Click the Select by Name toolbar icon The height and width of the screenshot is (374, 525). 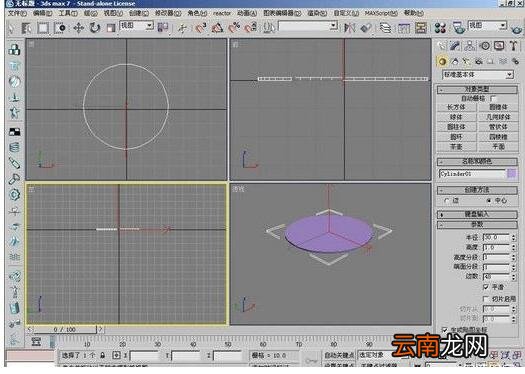coord(26,28)
